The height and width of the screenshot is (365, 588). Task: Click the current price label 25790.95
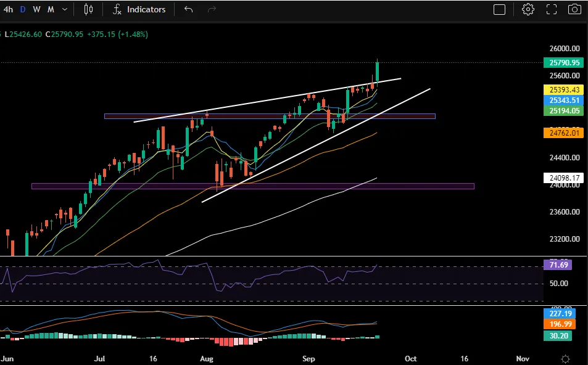[x=563, y=63]
